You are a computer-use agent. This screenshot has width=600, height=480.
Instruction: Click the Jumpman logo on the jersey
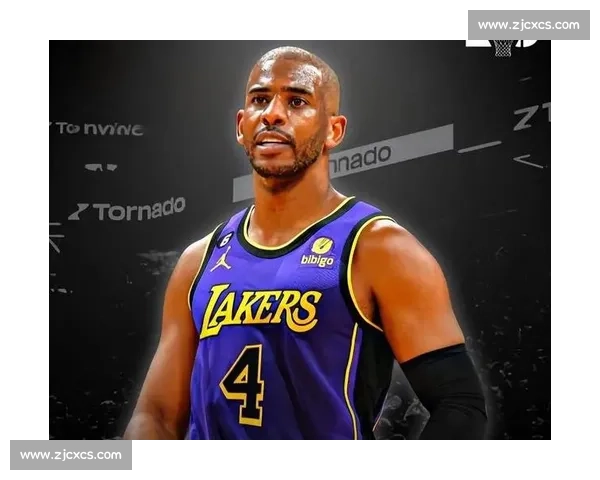[x=221, y=260]
